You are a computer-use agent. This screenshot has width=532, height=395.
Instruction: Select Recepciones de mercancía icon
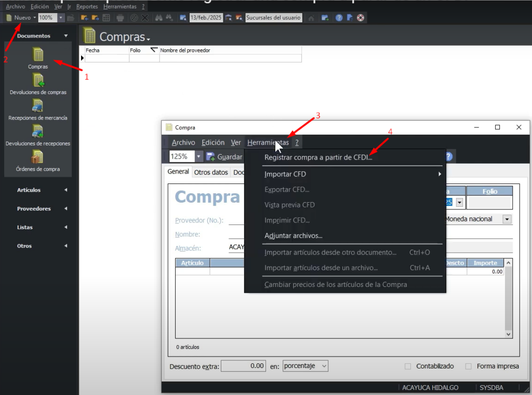[x=38, y=106]
